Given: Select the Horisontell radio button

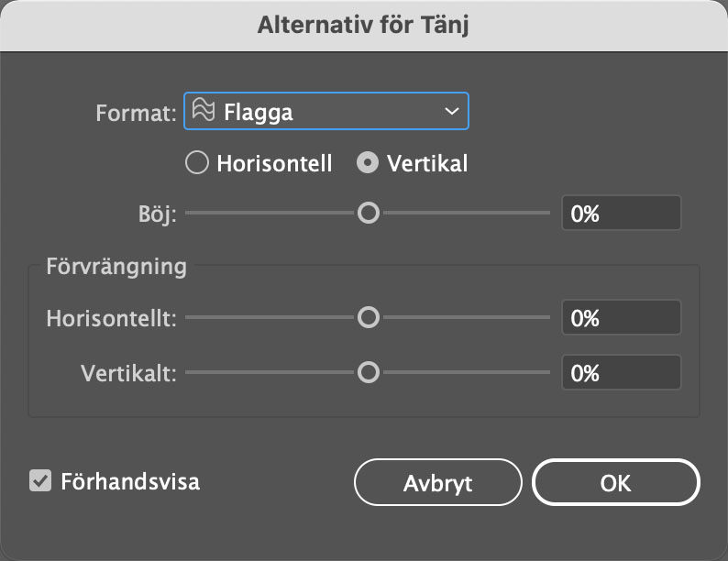Looking at the screenshot, I should (197, 163).
